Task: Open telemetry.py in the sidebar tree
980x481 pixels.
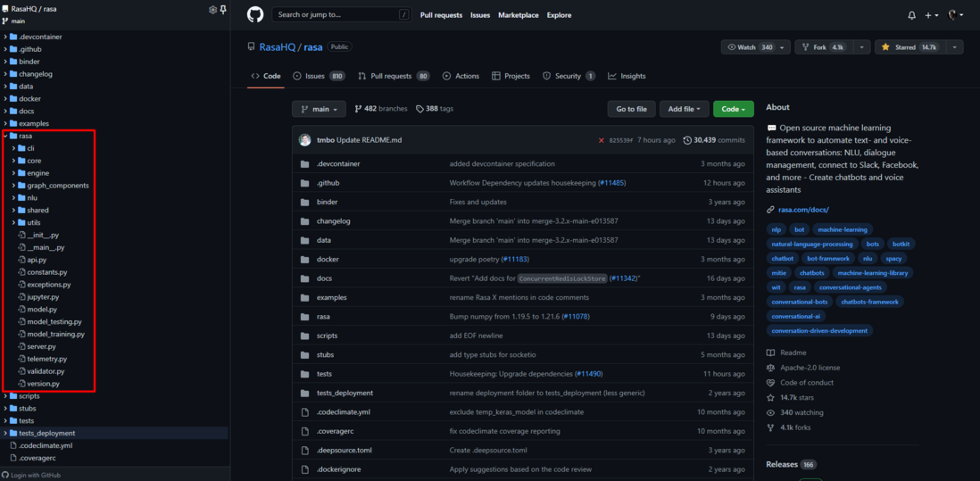Action: click(47, 359)
